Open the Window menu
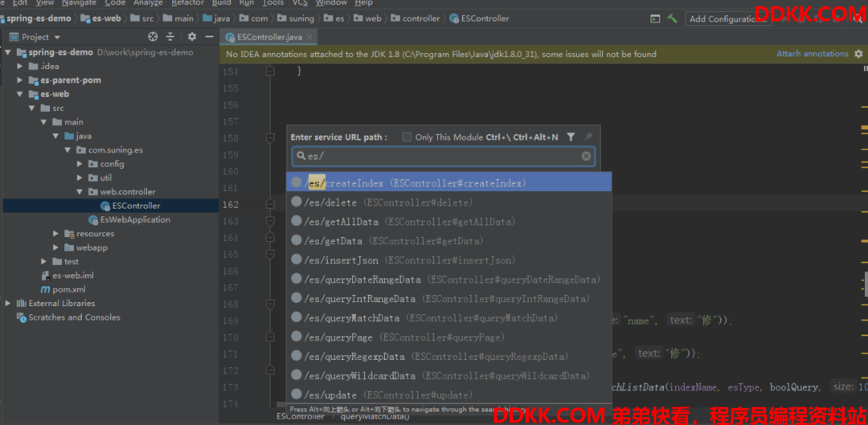868x425 pixels. tap(331, 2)
